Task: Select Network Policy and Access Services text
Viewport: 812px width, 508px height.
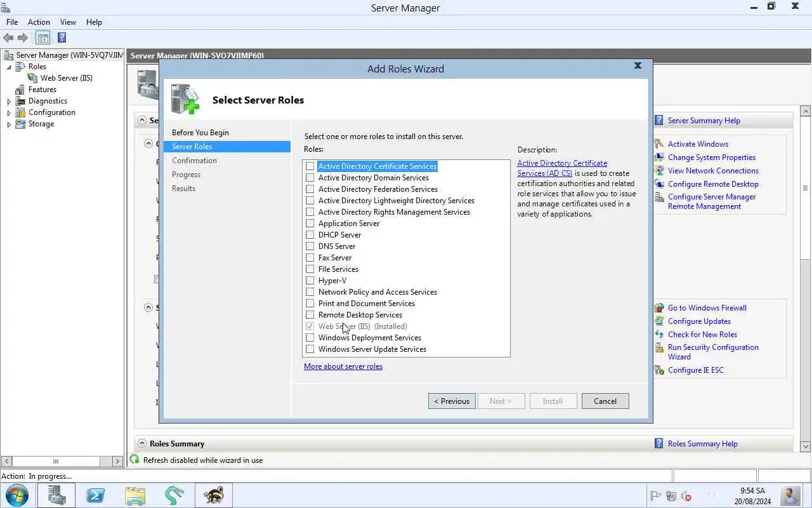Action: click(377, 292)
